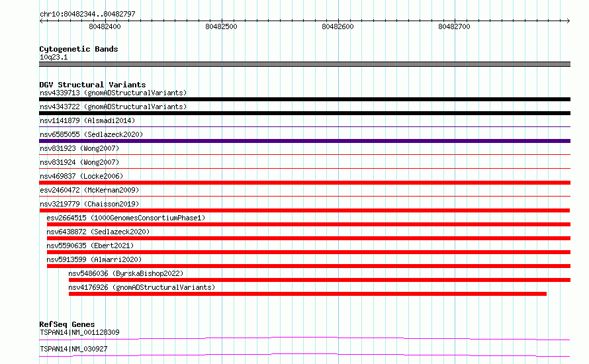The image size is (589, 364).
Task: View nsv6438872 (Sedlazeck2020) details
Action: [x=98, y=232]
